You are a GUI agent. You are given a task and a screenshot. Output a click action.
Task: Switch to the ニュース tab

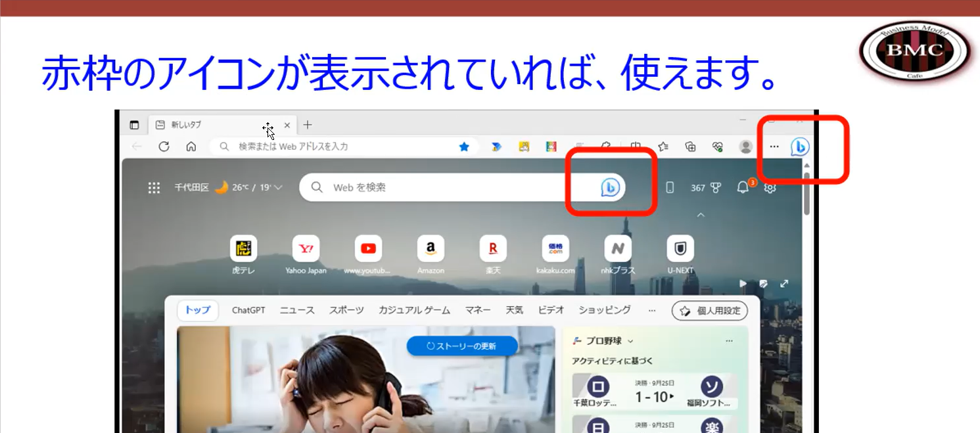click(297, 311)
